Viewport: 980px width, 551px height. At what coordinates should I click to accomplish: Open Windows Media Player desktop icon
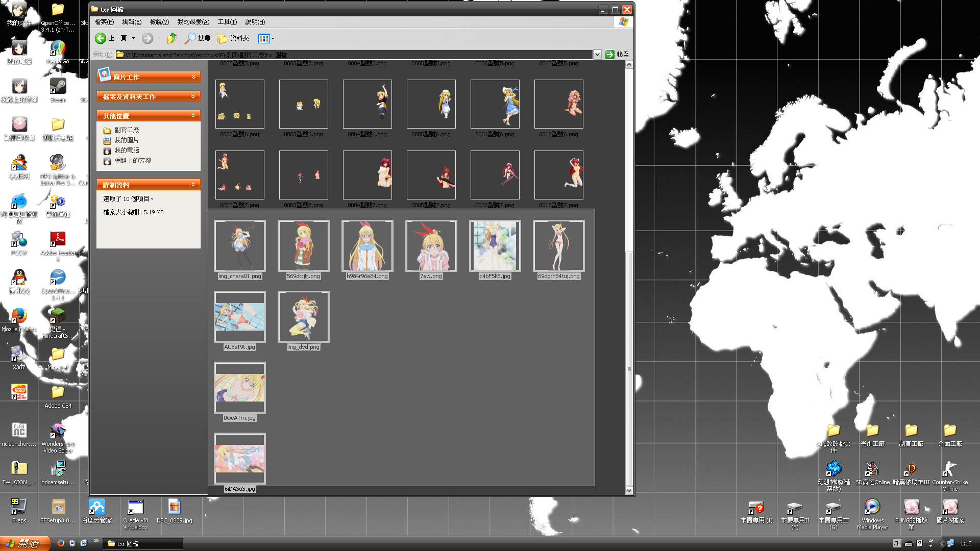coord(872,507)
